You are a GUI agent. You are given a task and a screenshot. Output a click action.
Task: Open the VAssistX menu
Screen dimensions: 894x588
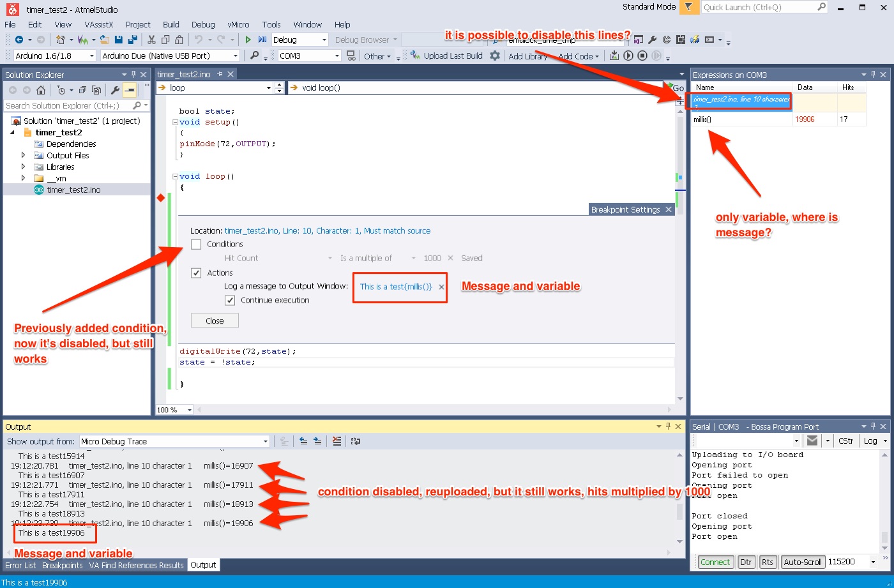click(98, 24)
